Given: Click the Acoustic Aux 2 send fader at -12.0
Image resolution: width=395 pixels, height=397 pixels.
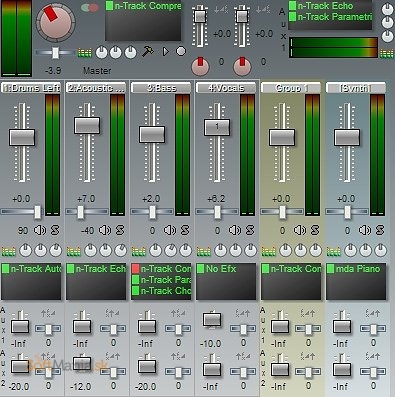Looking at the screenshot, I should click(82, 364).
